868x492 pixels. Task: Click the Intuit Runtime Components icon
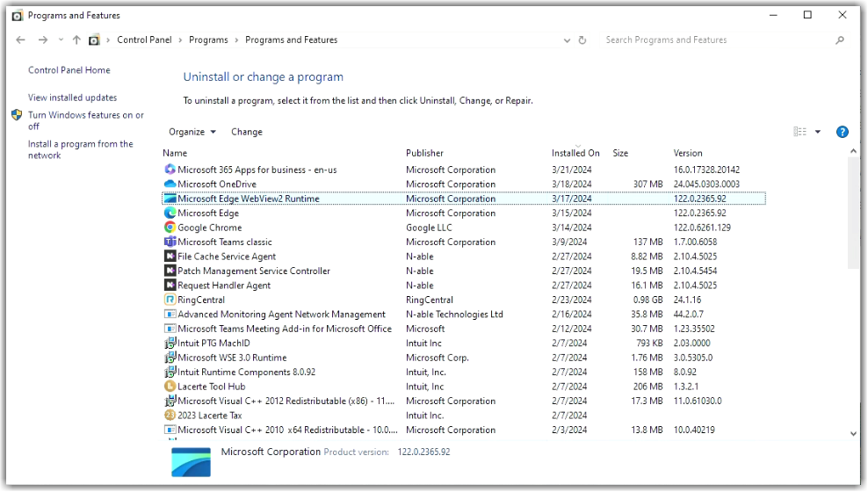pos(170,372)
